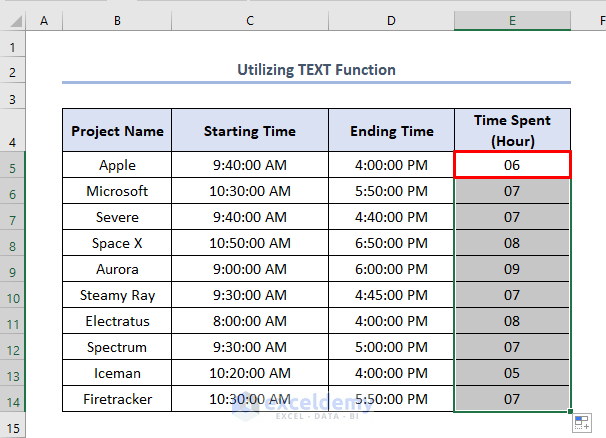Select column E header
The width and height of the screenshot is (606, 438).
[x=512, y=21]
